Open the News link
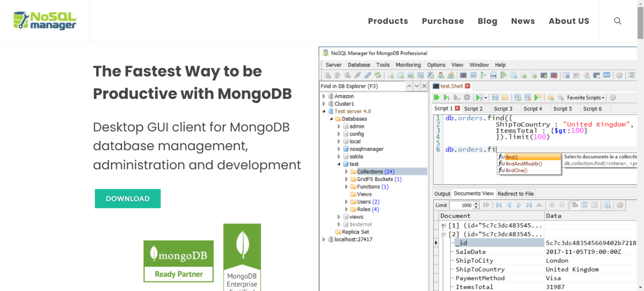Viewport: 644px width, 291px height. pyautogui.click(x=523, y=21)
